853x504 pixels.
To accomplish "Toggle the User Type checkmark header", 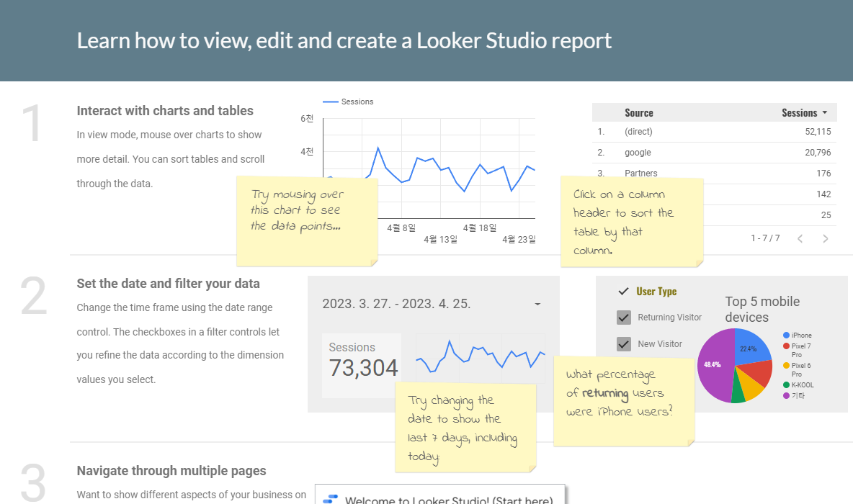I will point(624,292).
